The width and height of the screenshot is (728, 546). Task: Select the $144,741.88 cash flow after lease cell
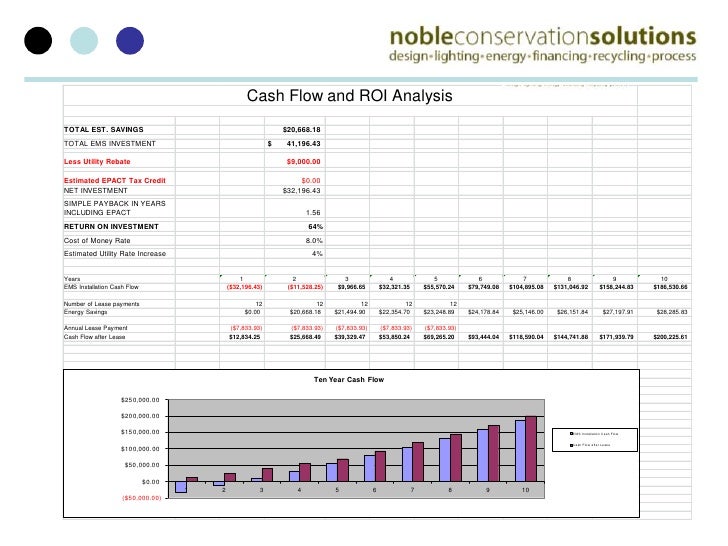(571, 337)
